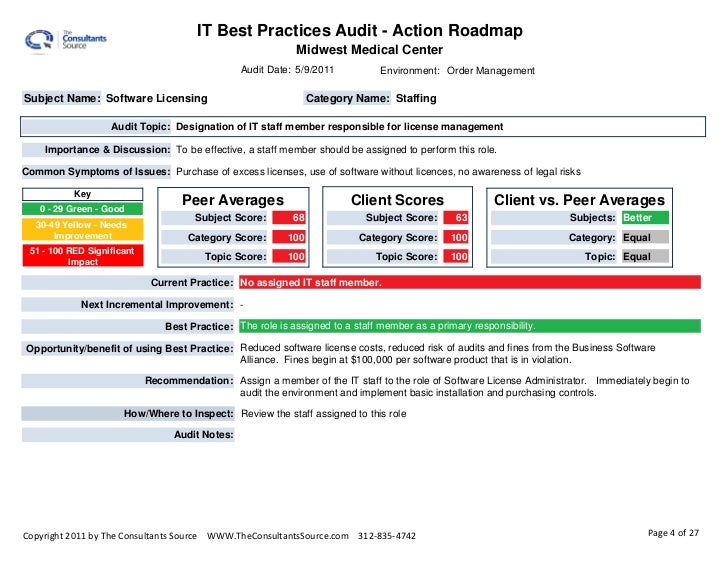Click the "Category Name:" label
Image resolution: width=728 pixels, height=563 pixels.
point(347,98)
